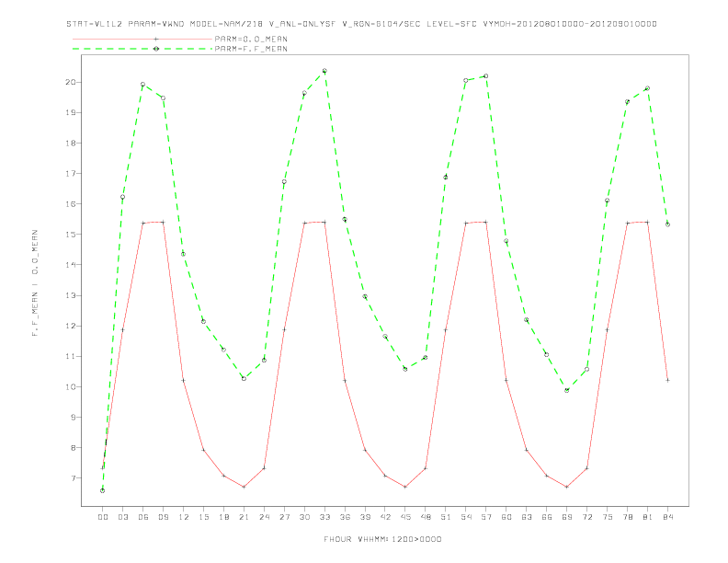Click the x-axis tick label 12
Image resolution: width=728 pixels, height=563 pixels.
tap(184, 517)
